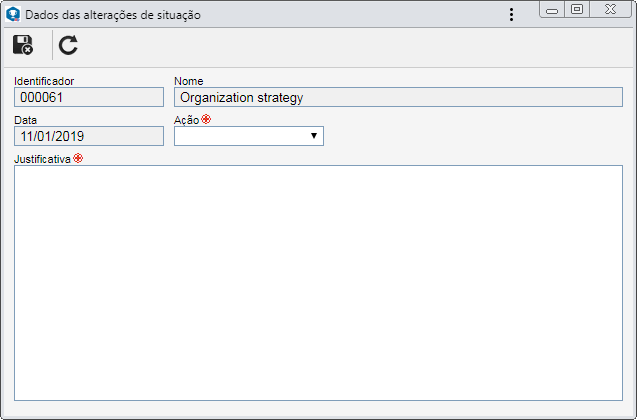Click the red required marker beside Ação
The height and width of the screenshot is (420, 637).
click(206, 119)
